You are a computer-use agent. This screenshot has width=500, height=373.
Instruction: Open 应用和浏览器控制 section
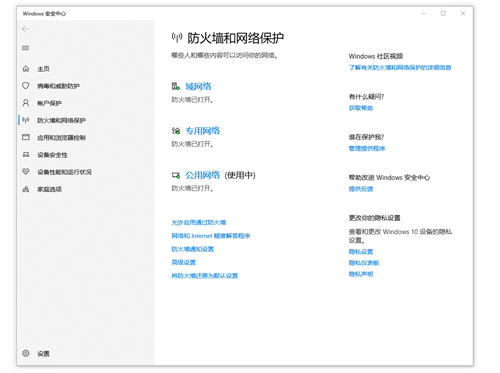click(61, 138)
